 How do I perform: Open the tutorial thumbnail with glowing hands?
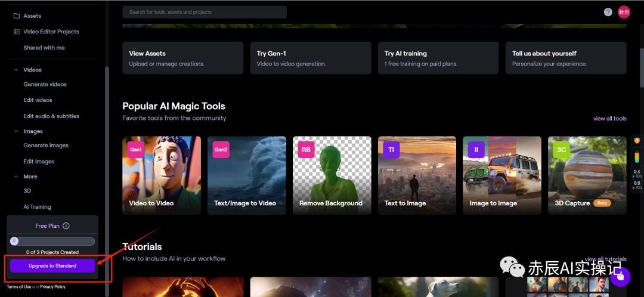(x=183, y=287)
